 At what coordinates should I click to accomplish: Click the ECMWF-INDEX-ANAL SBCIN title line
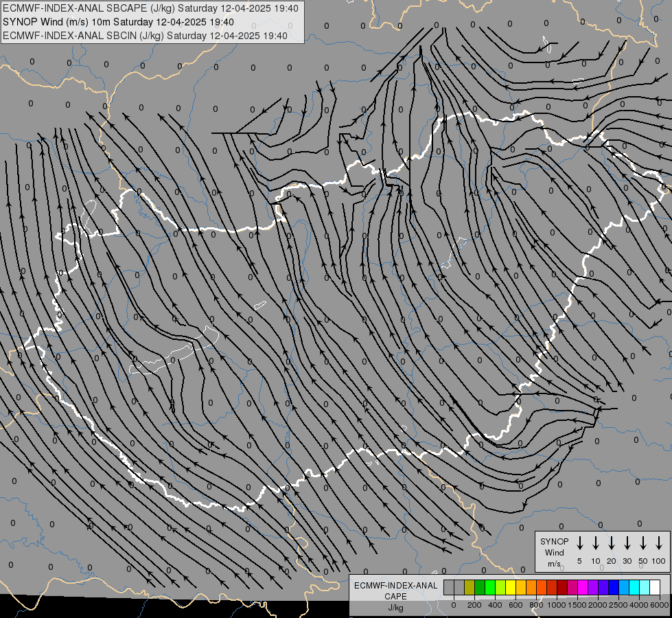pos(145,36)
